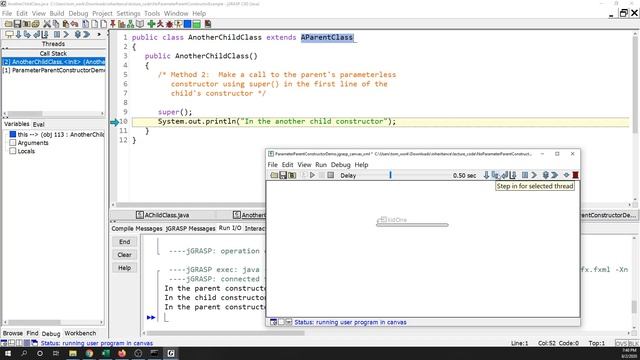
Task: Switch to jGRASP Messages tab
Action: 190,229
